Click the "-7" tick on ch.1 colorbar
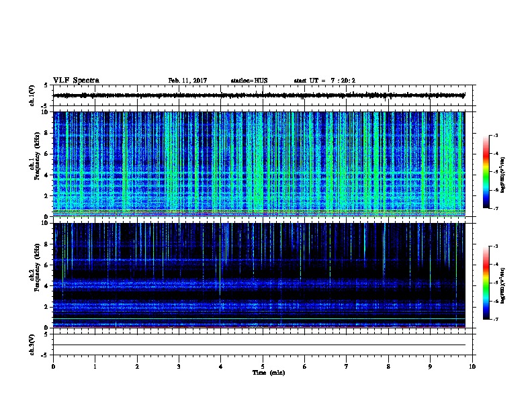Screen dimensions: 532x411 pos(495,208)
